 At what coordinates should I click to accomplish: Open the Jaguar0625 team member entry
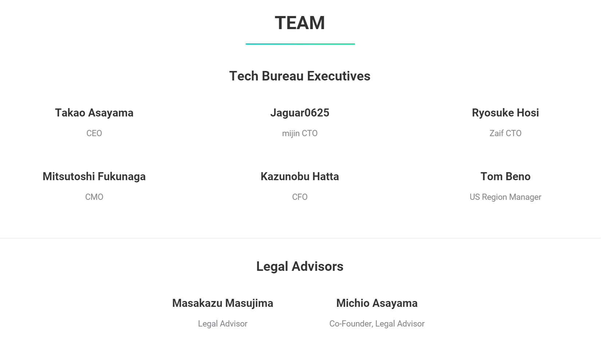coord(300,113)
